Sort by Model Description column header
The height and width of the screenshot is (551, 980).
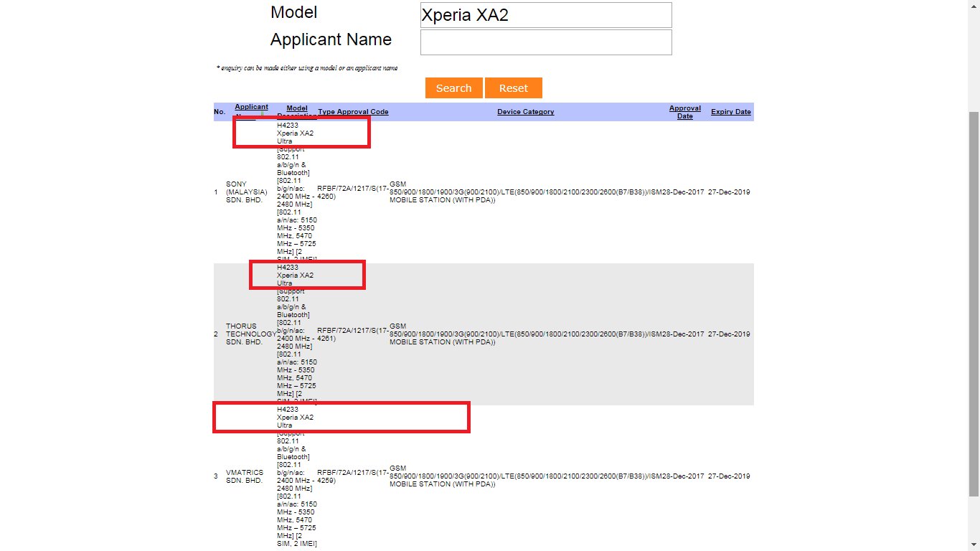coord(297,112)
